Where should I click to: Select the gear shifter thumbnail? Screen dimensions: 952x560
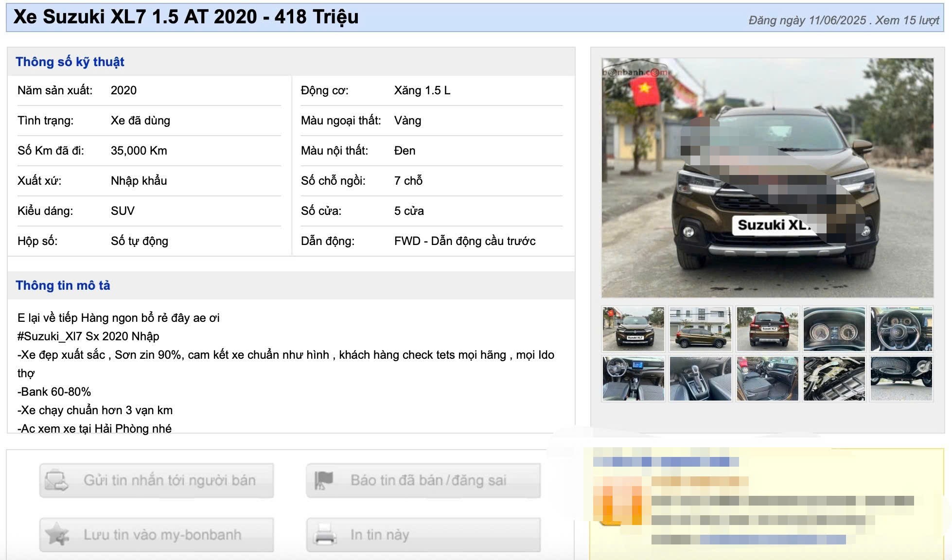point(701,379)
